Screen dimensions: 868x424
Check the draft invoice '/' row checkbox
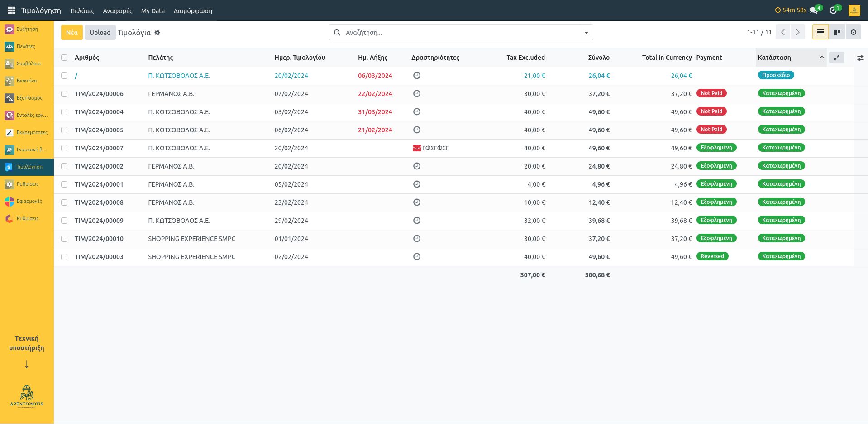tap(64, 76)
